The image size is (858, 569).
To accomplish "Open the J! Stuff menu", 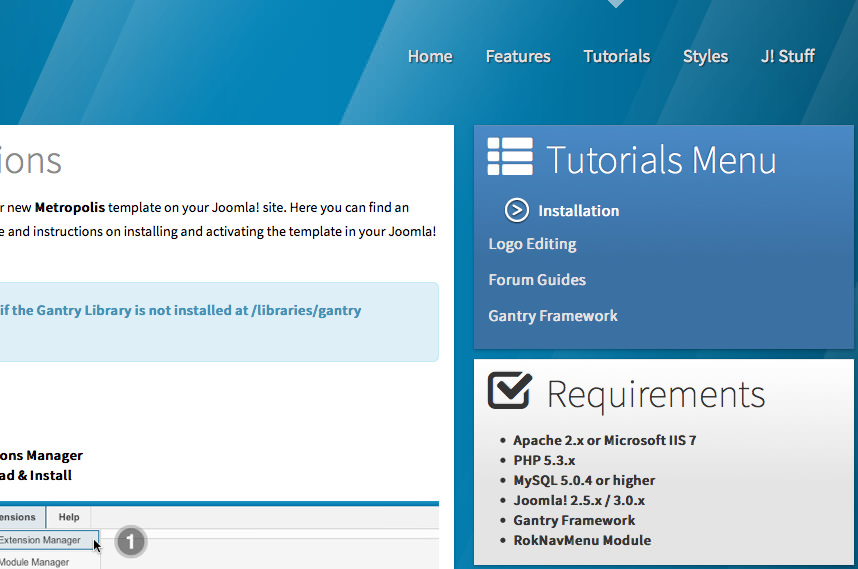I will (787, 56).
